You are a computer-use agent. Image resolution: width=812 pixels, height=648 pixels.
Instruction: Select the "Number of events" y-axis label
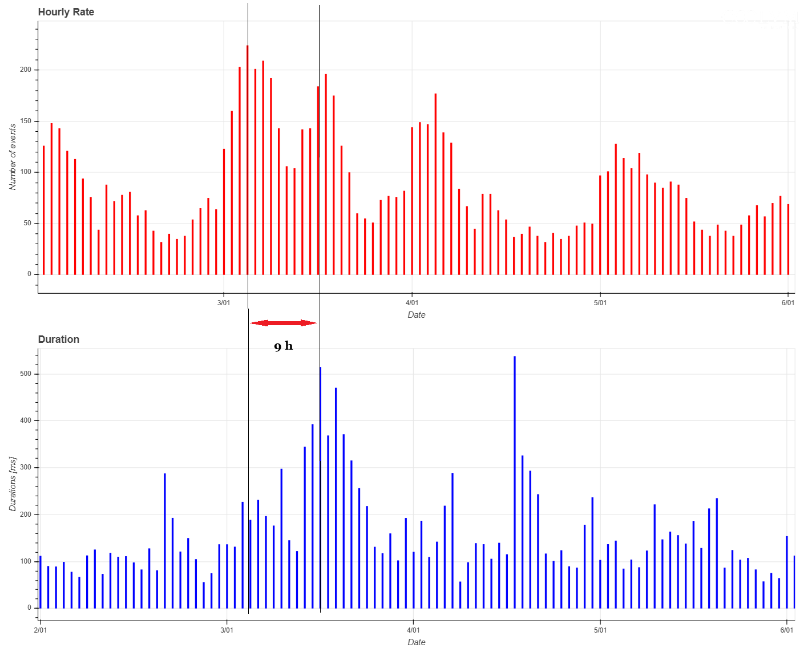[x=13, y=157]
